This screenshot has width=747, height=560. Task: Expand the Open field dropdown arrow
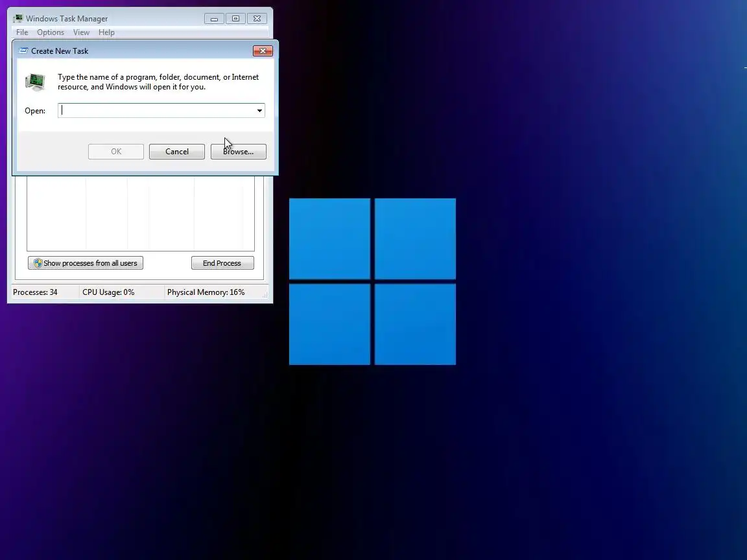coord(259,110)
